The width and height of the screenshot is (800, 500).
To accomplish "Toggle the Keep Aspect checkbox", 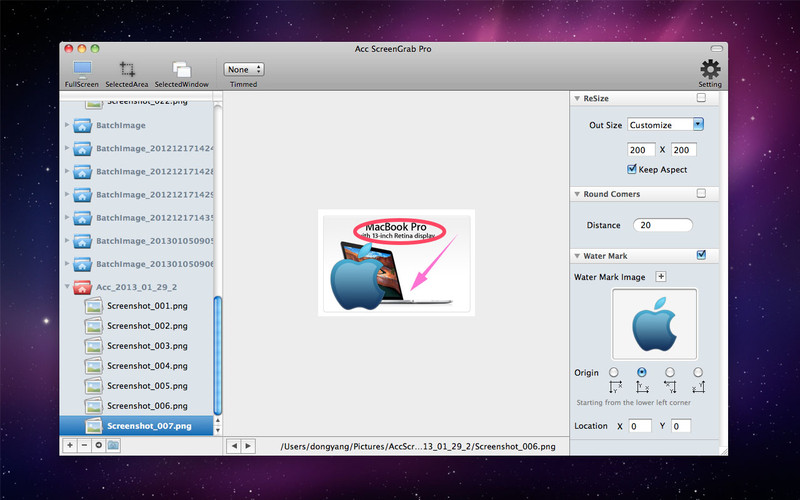I will click(x=632, y=169).
